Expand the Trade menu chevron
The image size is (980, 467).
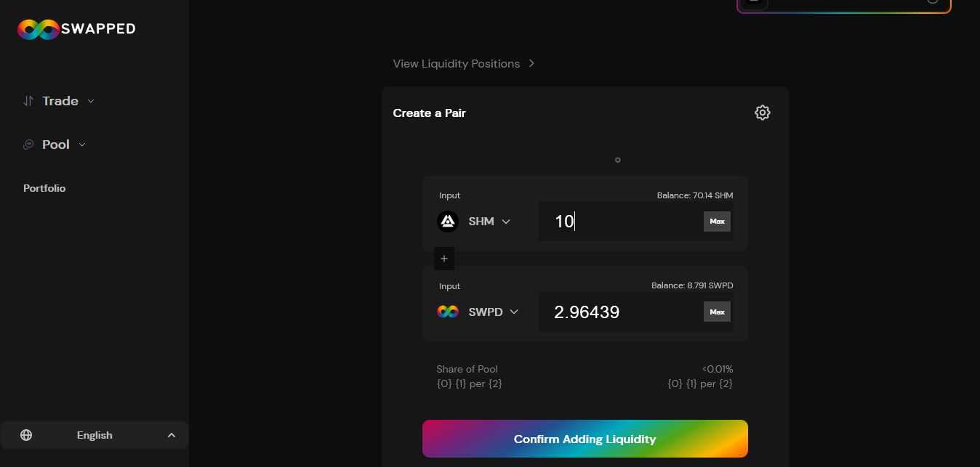pyautogui.click(x=91, y=101)
